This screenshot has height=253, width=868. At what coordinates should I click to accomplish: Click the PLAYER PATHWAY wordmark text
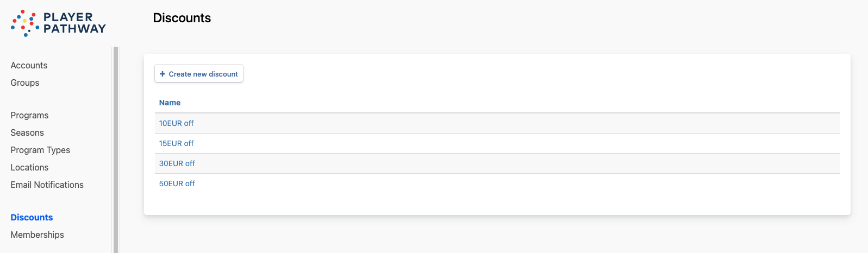[74, 23]
